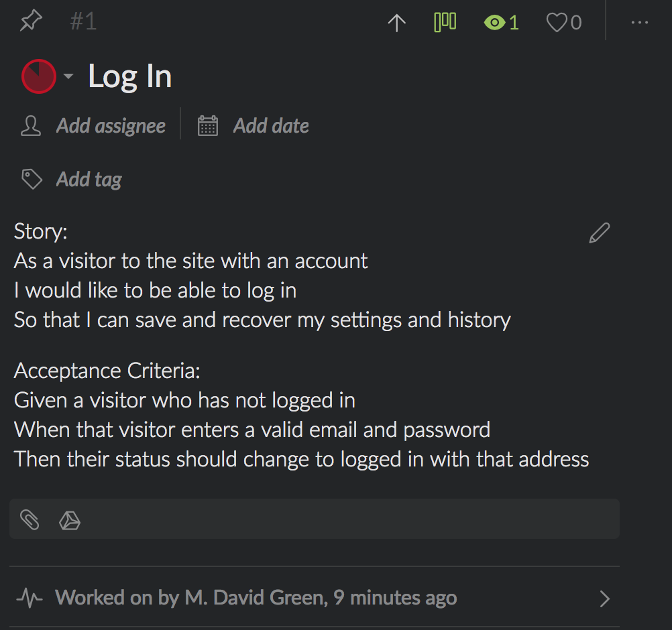This screenshot has width=672, height=630.
Task: Click Add date
Action: [271, 126]
